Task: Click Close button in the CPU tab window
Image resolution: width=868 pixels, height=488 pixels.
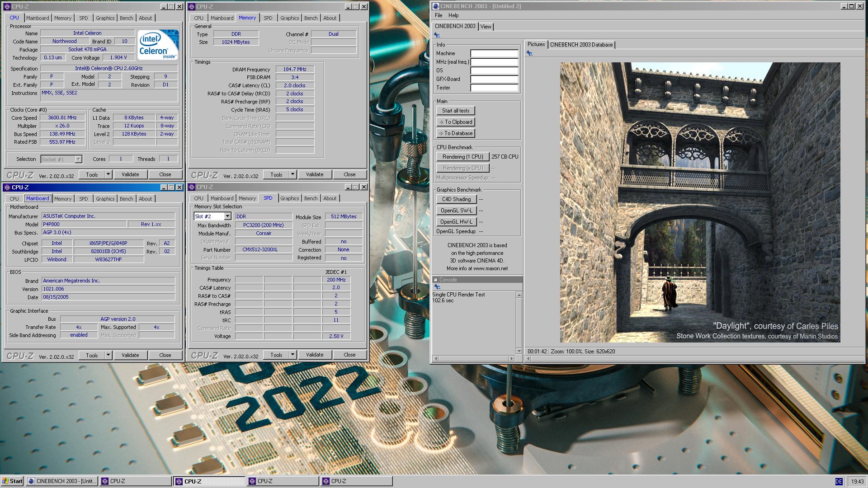Action: tap(165, 174)
